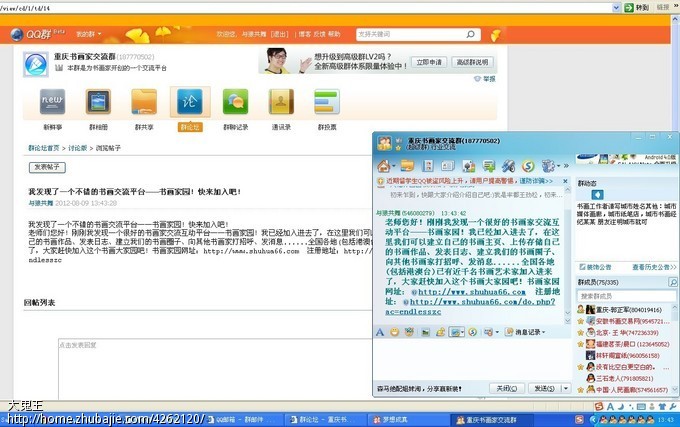The width and height of the screenshot is (680, 427).
Task: Click the blue group logo beside 重庆书画家交流群
Action: [x=36, y=65]
